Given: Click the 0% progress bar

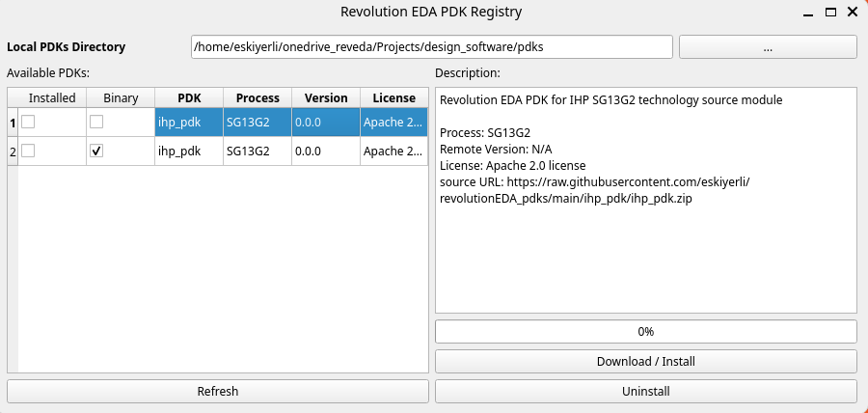Looking at the screenshot, I should tap(646, 332).
